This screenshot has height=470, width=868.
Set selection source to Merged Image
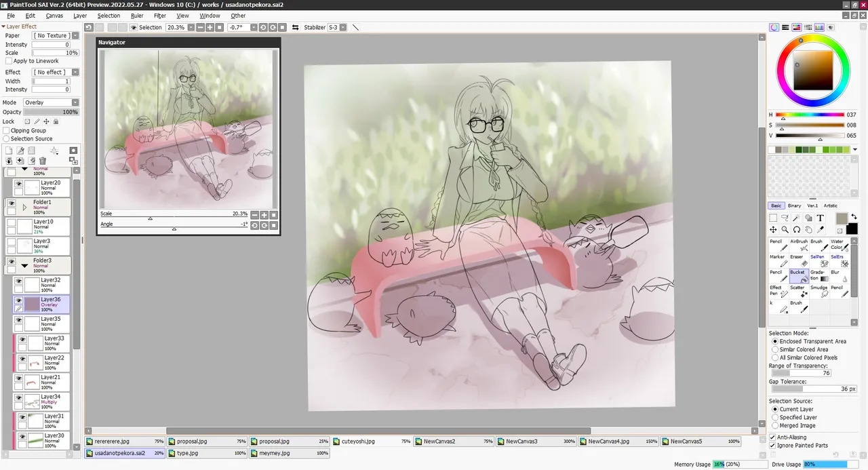pos(775,425)
